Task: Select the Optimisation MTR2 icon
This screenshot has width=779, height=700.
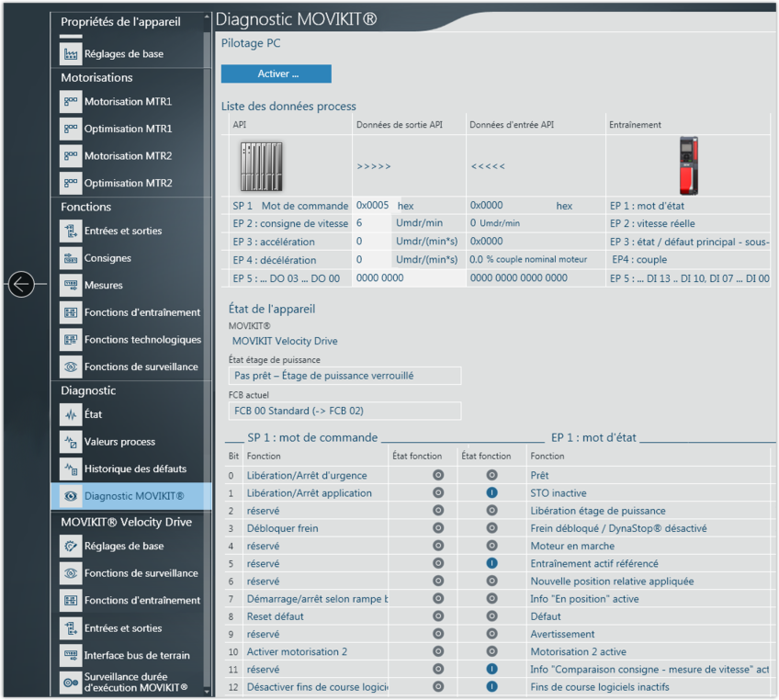Action: click(71, 183)
